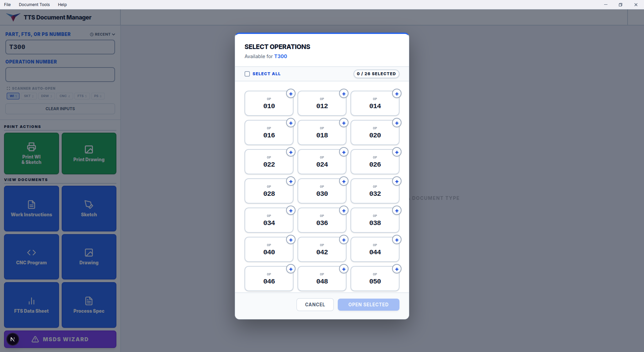Restore down the application window
Image resolution: width=644 pixels, height=352 pixels.
click(x=621, y=5)
